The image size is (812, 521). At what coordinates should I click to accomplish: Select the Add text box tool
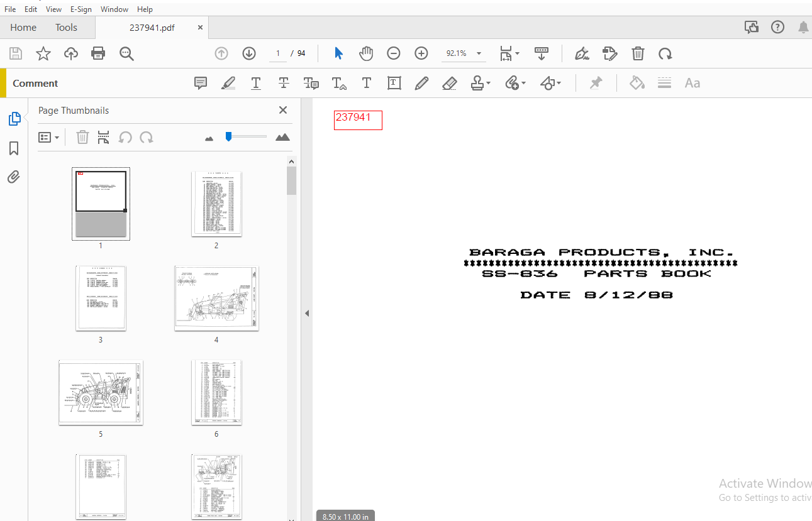tap(394, 83)
